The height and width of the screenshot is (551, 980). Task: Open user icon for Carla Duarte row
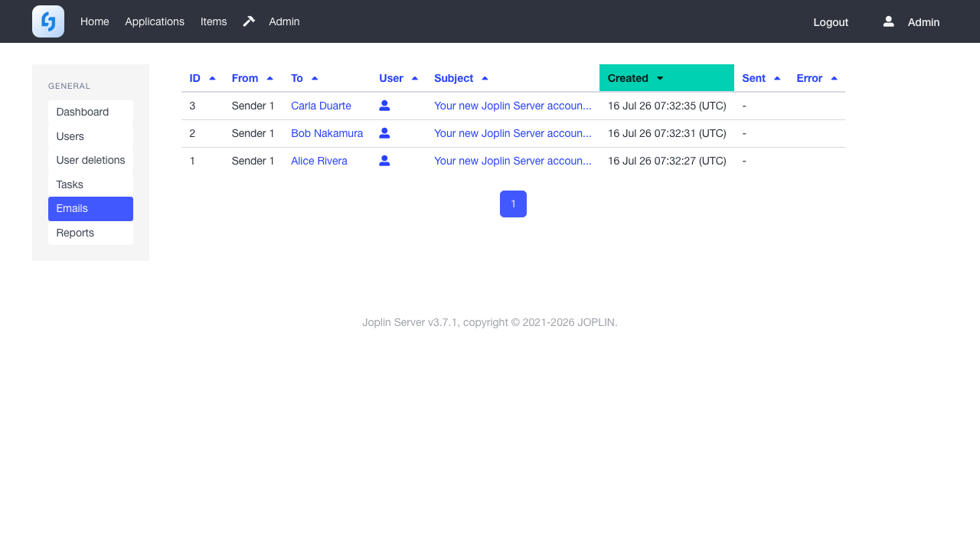click(x=384, y=106)
